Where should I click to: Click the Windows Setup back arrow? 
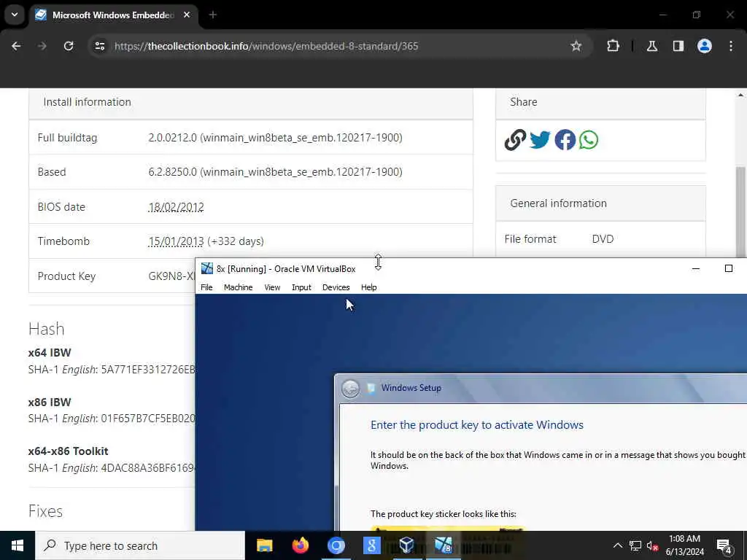point(351,389)
